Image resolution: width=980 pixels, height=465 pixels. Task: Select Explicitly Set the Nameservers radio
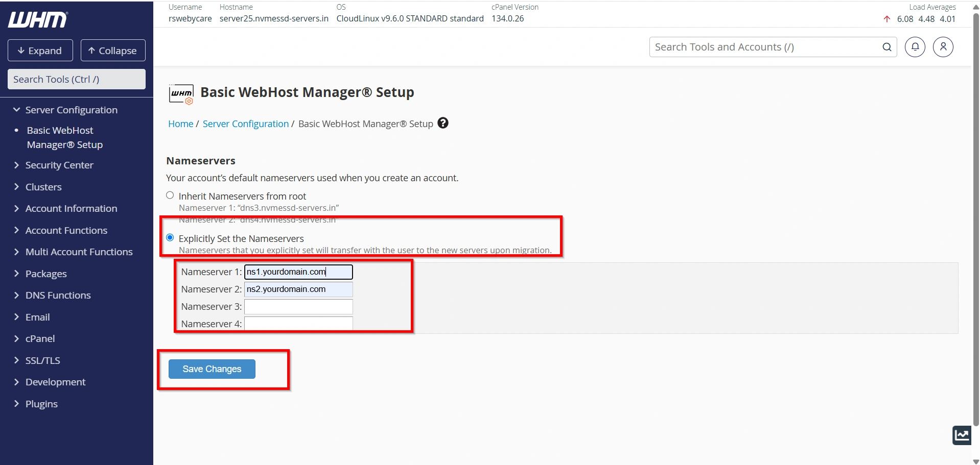coord(170,238)
